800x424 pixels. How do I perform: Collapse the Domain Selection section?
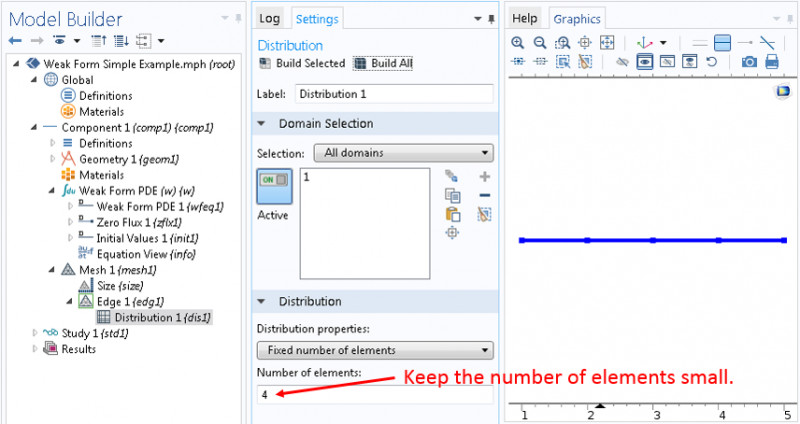[261, 123]
